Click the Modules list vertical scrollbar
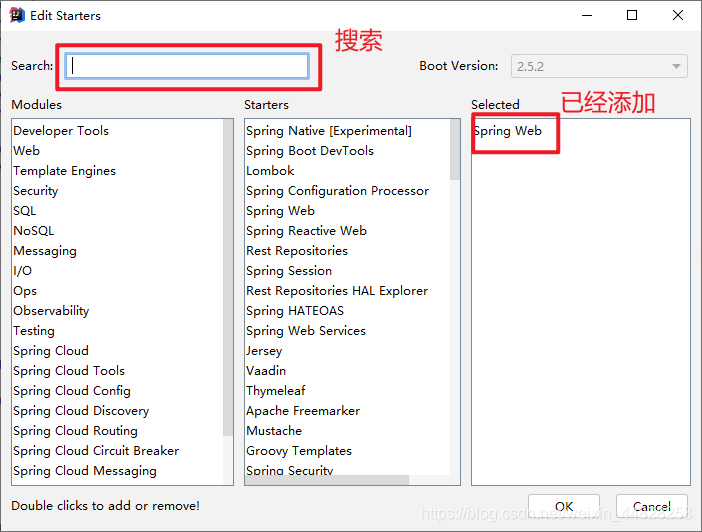This screenshot has width=702, height=532. click(228, 278)
